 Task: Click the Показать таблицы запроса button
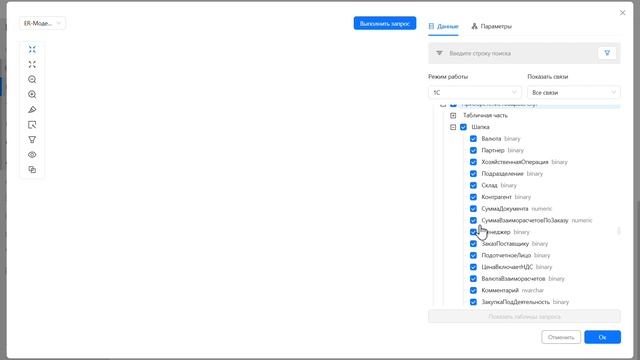coord(524,316)
